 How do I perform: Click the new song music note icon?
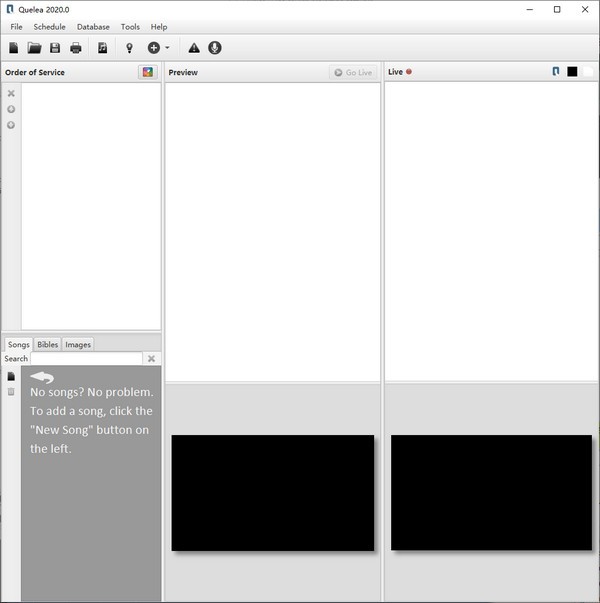coord(102,48)
